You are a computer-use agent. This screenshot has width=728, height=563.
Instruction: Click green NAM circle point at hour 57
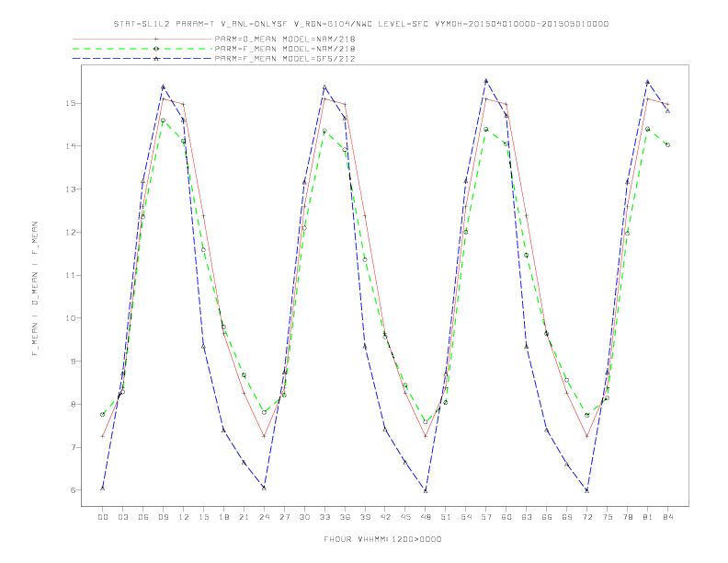coord(486,130)
